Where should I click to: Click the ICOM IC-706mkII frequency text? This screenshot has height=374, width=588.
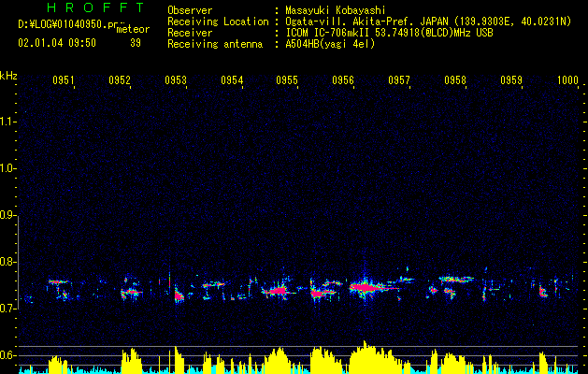389,33
